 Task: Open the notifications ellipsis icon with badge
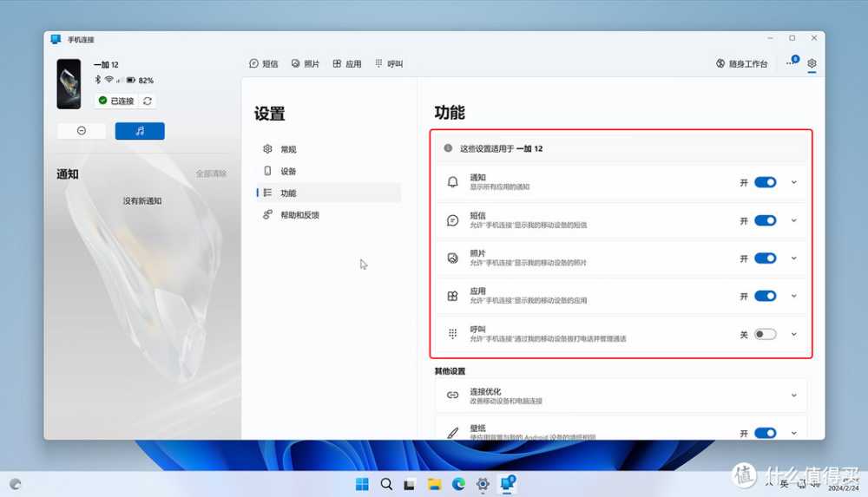point(792,62)
